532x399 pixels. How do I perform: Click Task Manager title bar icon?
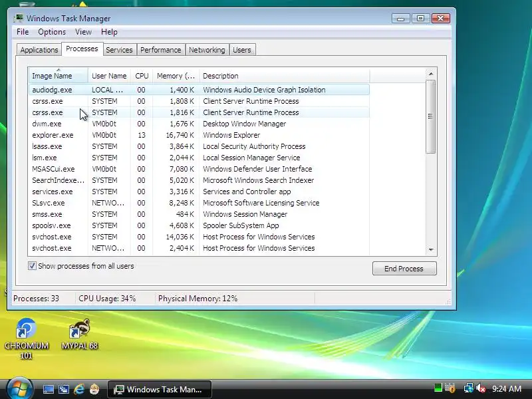[x=19, y=18]
